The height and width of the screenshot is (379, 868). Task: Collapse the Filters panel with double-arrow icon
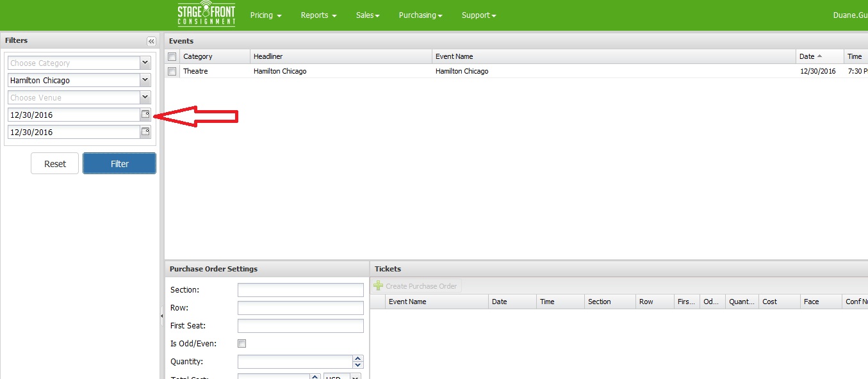(x=151, y=41)
